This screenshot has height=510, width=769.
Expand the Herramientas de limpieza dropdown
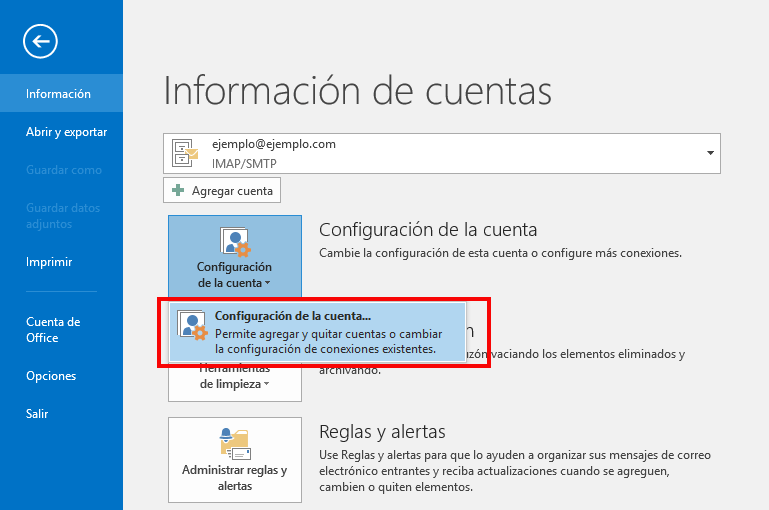pos(234,384)
